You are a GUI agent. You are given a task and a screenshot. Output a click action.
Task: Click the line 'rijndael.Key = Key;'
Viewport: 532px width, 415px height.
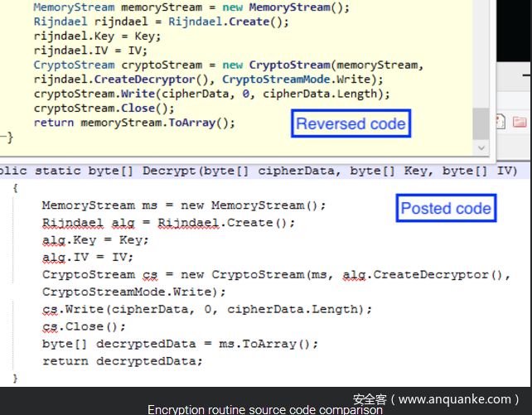point(97,36)
